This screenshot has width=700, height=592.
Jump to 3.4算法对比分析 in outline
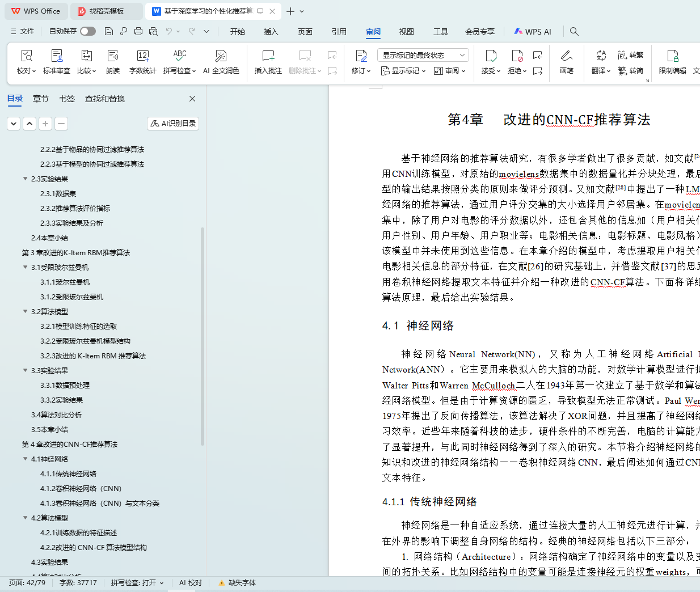(56, 415)
